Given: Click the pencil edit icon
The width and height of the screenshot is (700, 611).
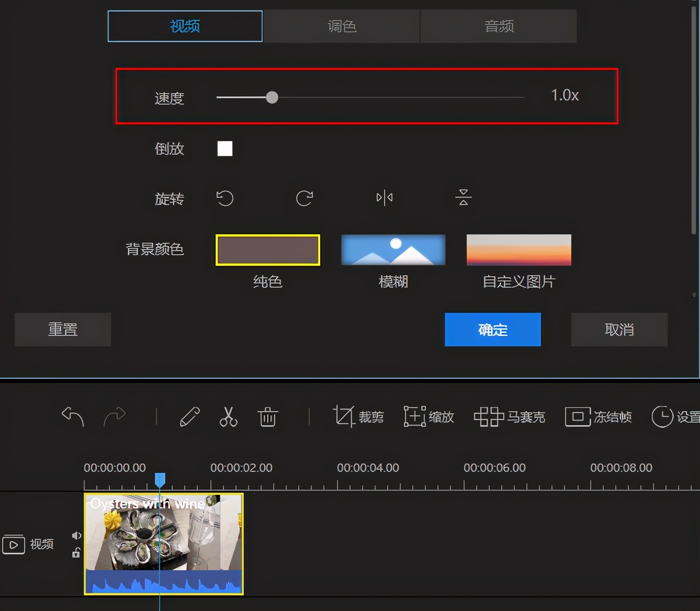Looking at the screenshot, I should (x=189, y=417).
